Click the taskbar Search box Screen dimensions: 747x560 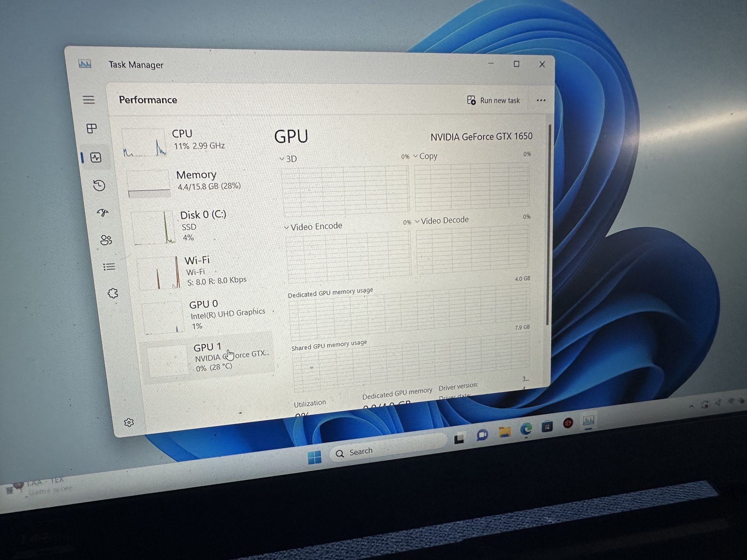(x=388, y=447)
